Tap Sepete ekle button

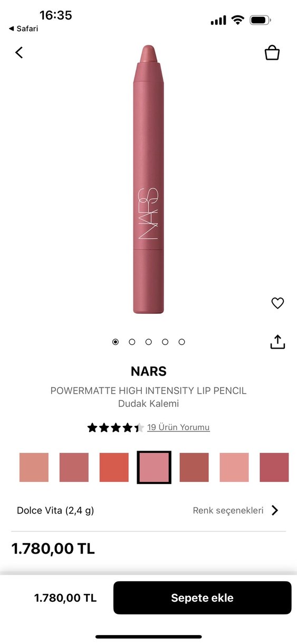202,598
